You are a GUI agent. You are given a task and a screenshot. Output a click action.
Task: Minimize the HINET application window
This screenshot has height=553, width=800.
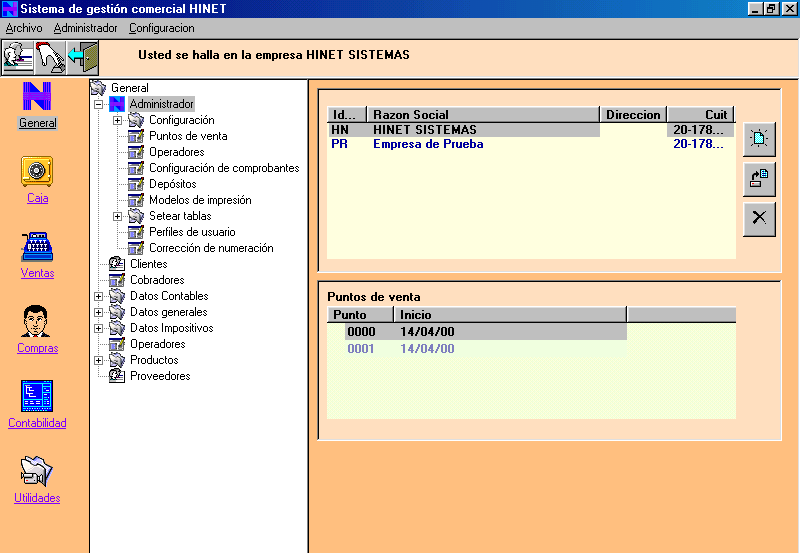click(755, 9)
